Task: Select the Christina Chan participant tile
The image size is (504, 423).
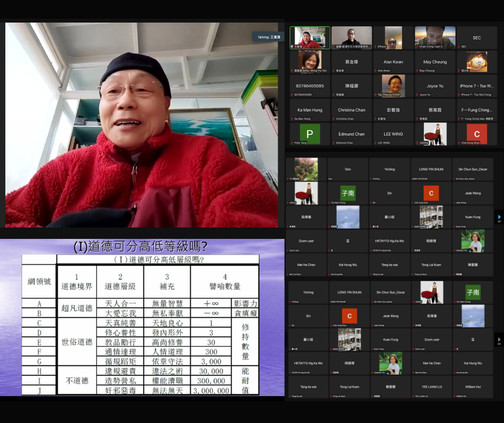Action: [351, 110]
